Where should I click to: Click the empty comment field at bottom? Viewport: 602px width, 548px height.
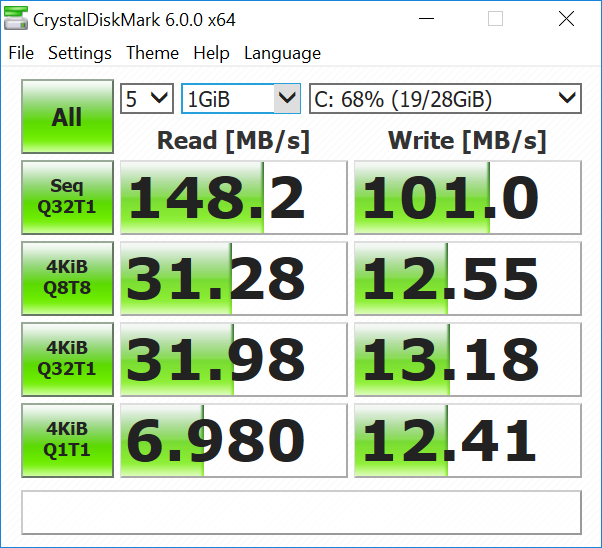click(x=301, y=512)
